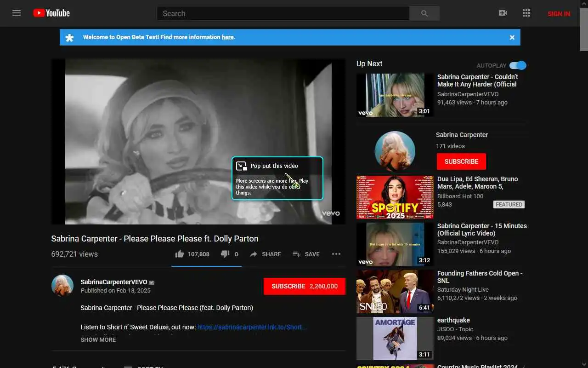Image resolution: width=588 pixels, height=368 pixels.
Task: Follow the 'here' link in banner
Action: point(228,37)
